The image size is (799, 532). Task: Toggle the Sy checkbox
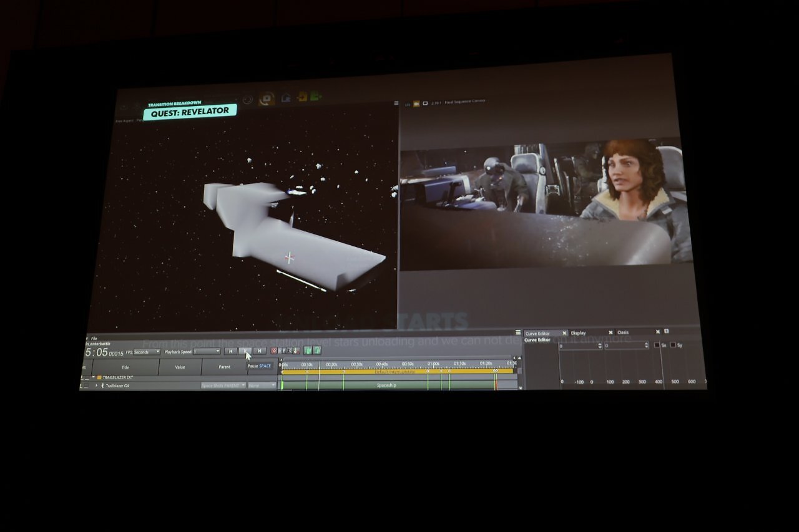[x=673, y=345]
